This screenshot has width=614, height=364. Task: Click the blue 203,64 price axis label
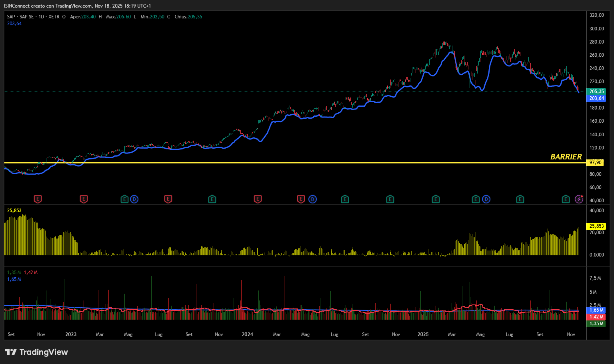596,98
